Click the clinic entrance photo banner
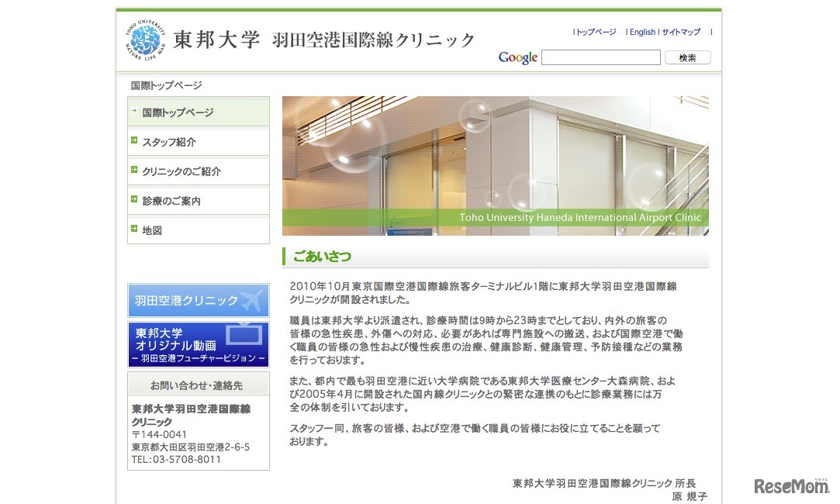This screenshot has height=504, width=840. pos(496,165)
